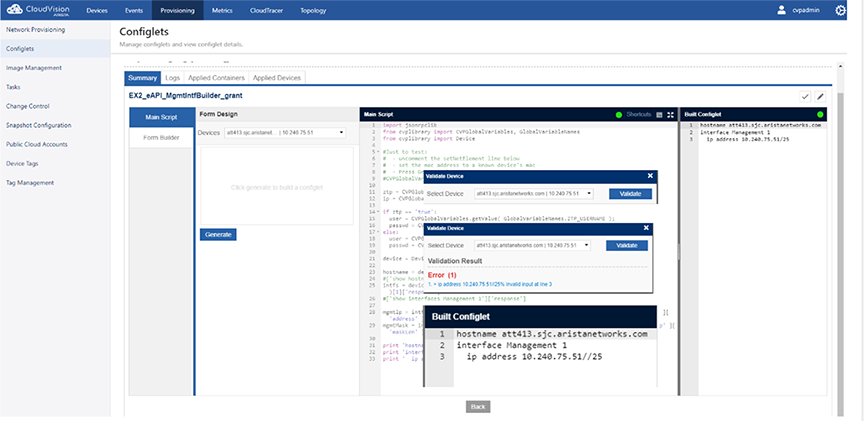
Task: Switch to the Applied Devices tab
Action: pos(277,78)
